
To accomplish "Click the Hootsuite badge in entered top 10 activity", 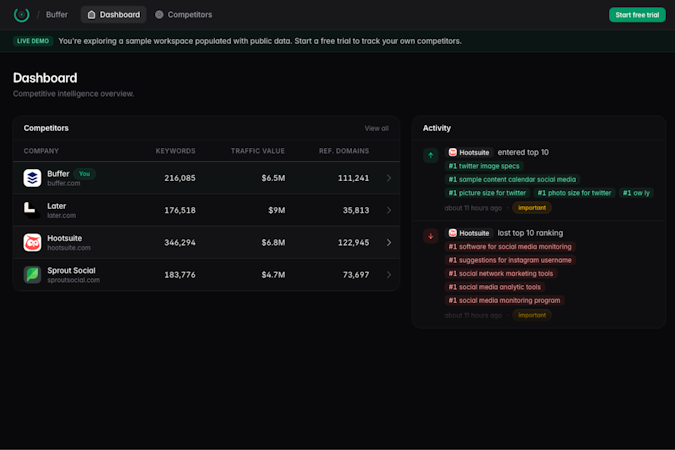I will point(469,152).
